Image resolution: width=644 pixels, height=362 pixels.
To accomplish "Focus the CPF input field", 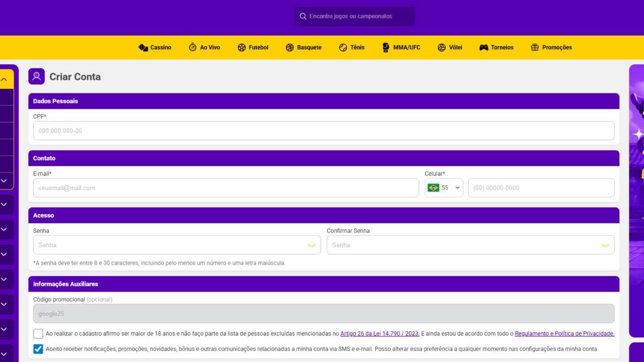I will tap(323, 131).
